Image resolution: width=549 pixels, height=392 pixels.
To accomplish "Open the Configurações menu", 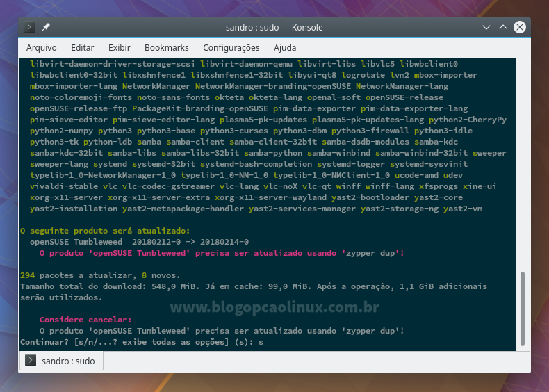I will point(231,48).
